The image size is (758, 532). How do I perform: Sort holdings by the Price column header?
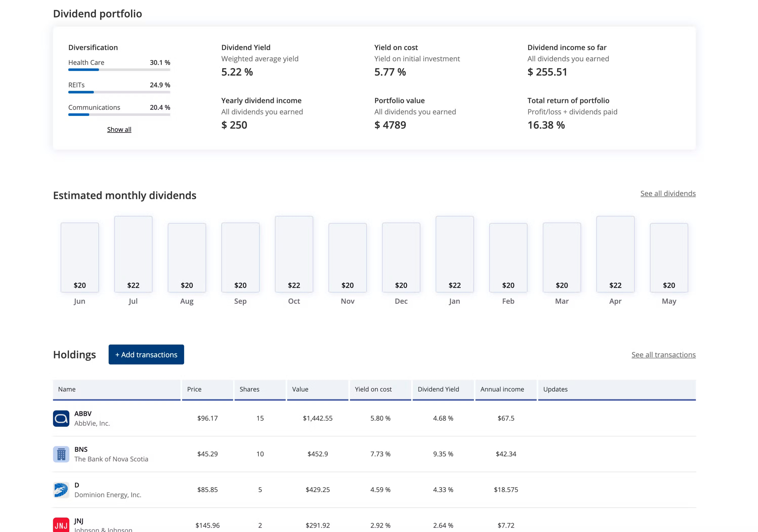click(x=194, y=389)
